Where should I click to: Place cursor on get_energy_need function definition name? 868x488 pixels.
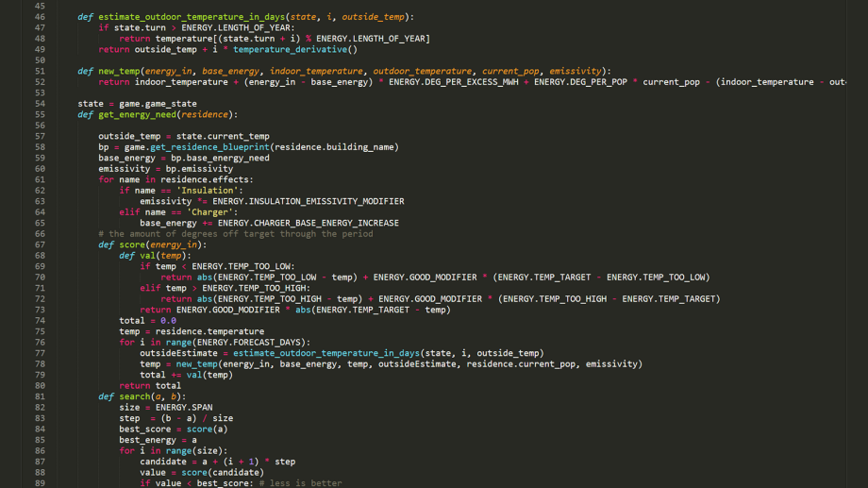(x=140, y=114)
